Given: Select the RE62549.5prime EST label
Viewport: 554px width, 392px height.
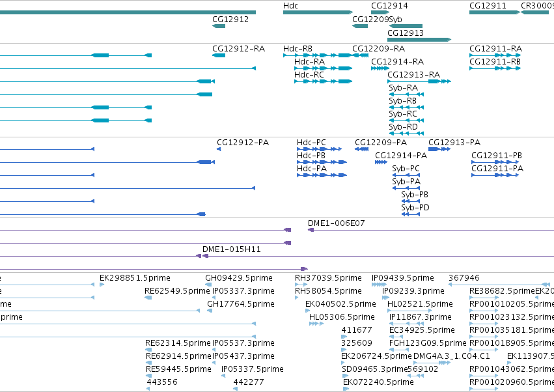Looking at the screenshot, I should click(177, 291).
